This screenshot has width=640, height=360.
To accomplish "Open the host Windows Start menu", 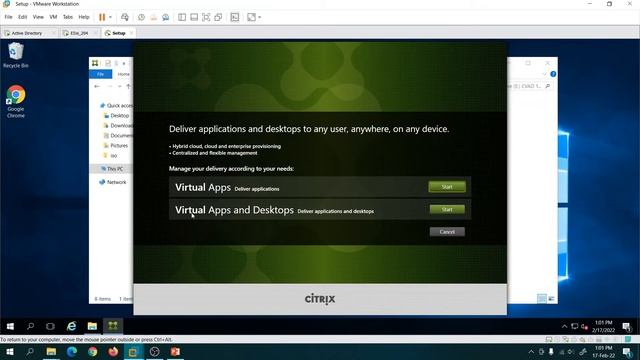I will tap(9, 352).
